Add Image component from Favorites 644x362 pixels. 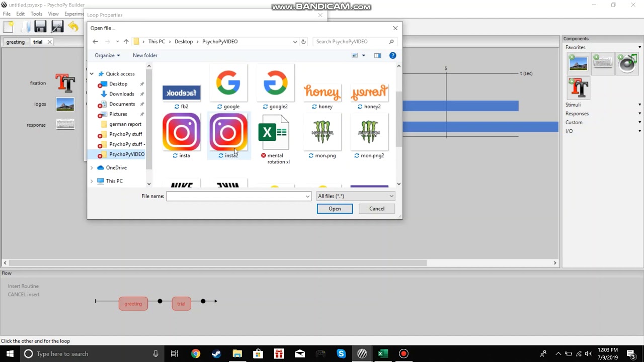[578, 63]
